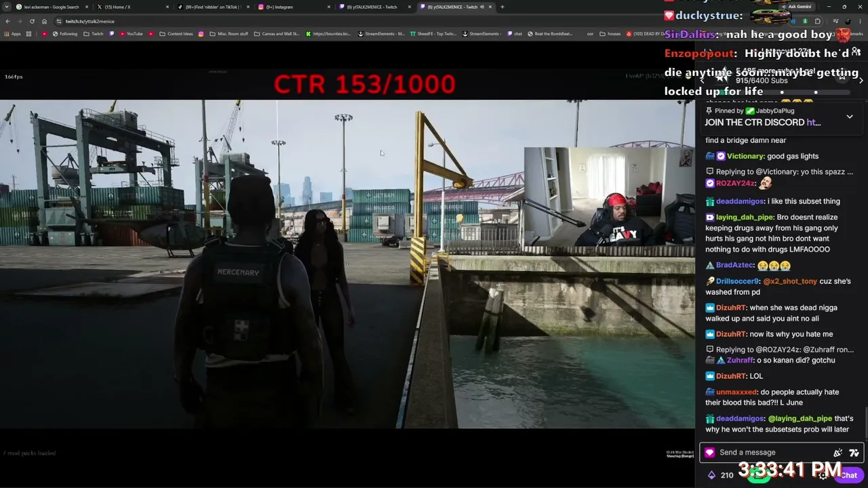Open deaddamigos's profile on the subset message
This screenshot has width=868, height=488.
point(741,201)
